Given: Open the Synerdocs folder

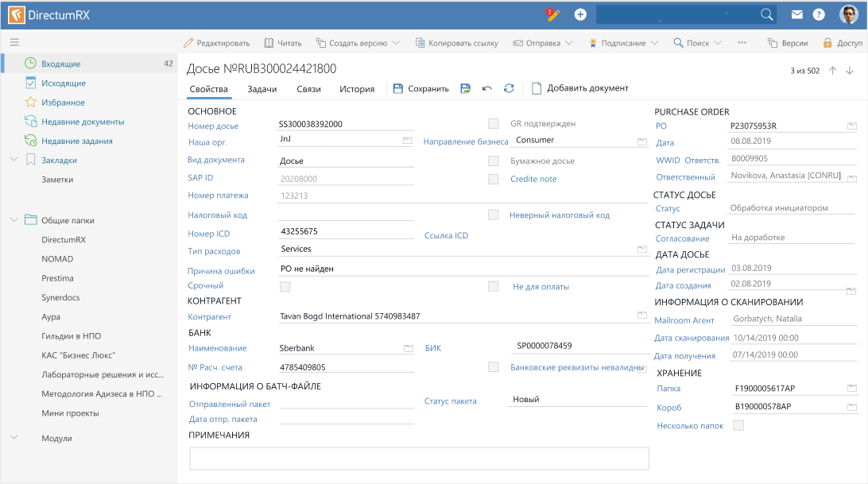Looking at the screenshot, I should click(x=61, y=297).
